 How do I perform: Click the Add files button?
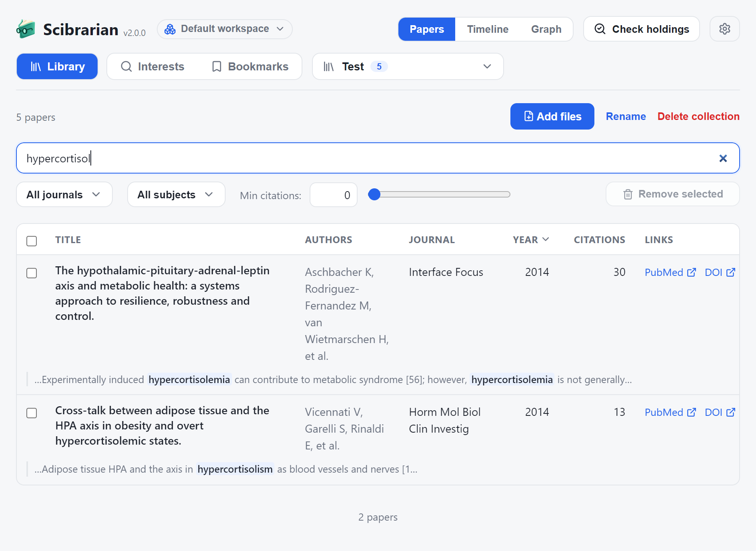click(552, 116)
